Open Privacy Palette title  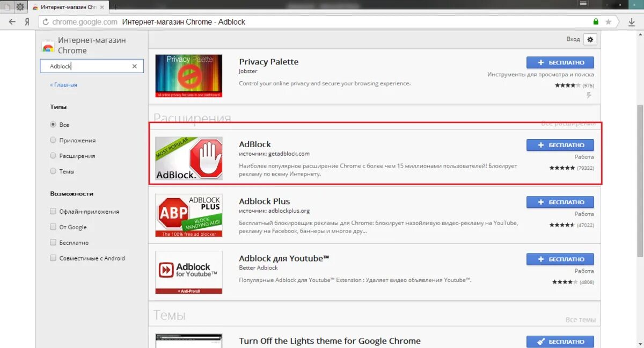[x=269, y=62]
